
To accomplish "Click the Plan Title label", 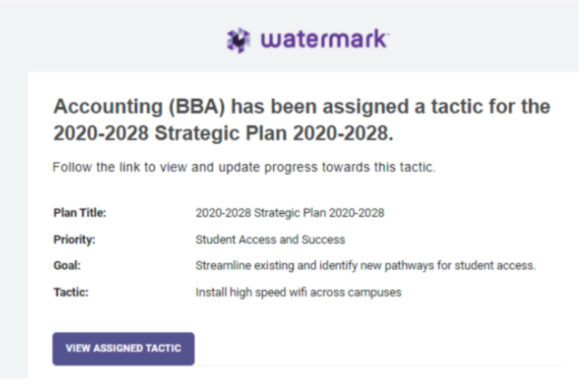I will click(x=80, y=213).
